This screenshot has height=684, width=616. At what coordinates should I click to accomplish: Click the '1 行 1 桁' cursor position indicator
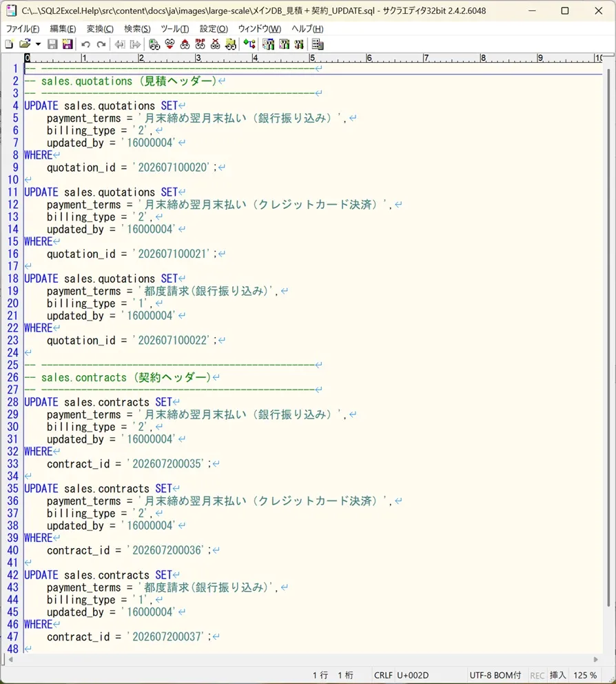[x=333, y=675]
